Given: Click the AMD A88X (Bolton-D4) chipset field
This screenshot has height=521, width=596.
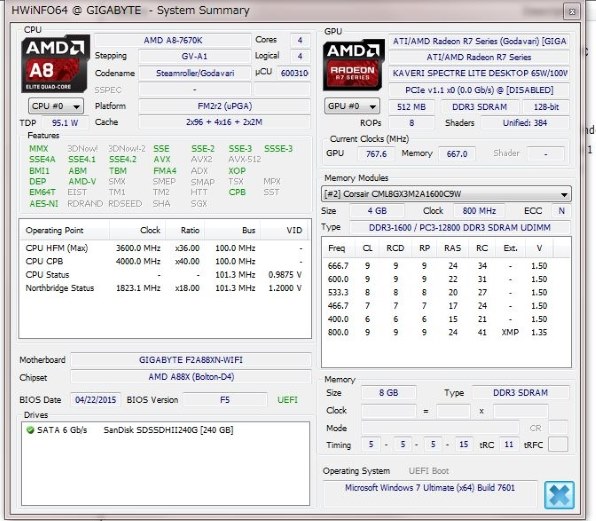Looking at the screenshot, I should tap(190, 377).
